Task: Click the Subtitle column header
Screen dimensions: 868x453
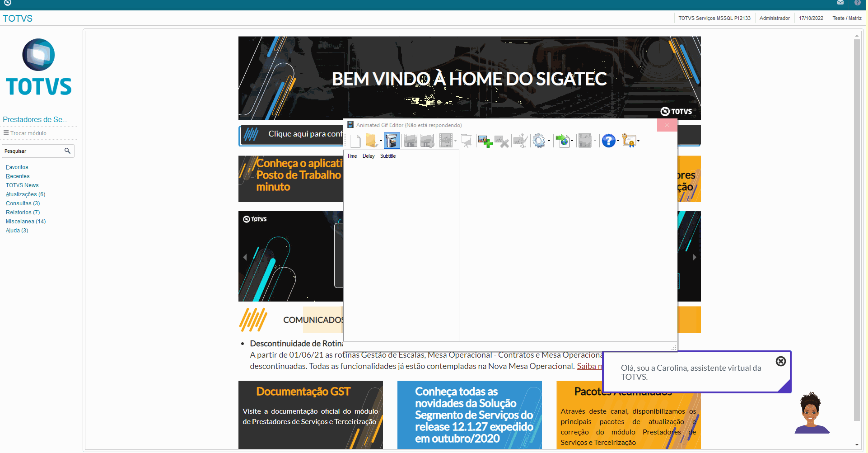Action: 388,156
